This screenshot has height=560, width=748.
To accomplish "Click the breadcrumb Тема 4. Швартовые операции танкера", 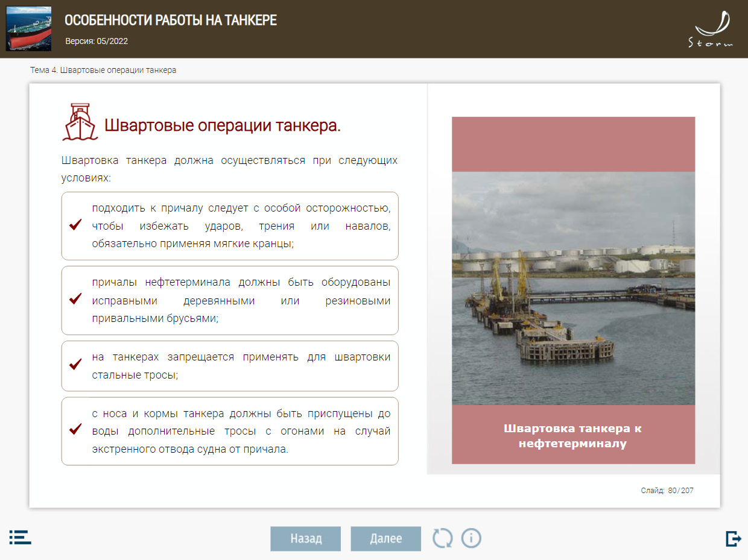I will tap(103, 70).
